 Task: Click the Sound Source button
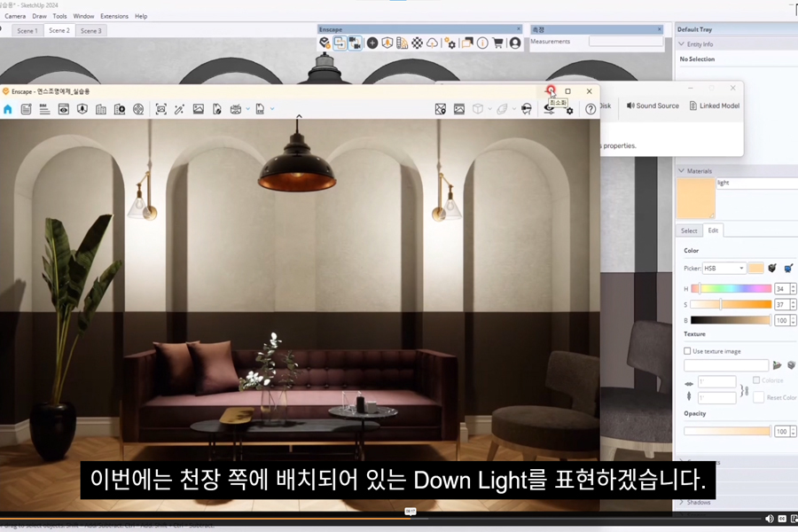tap(653, 106)
